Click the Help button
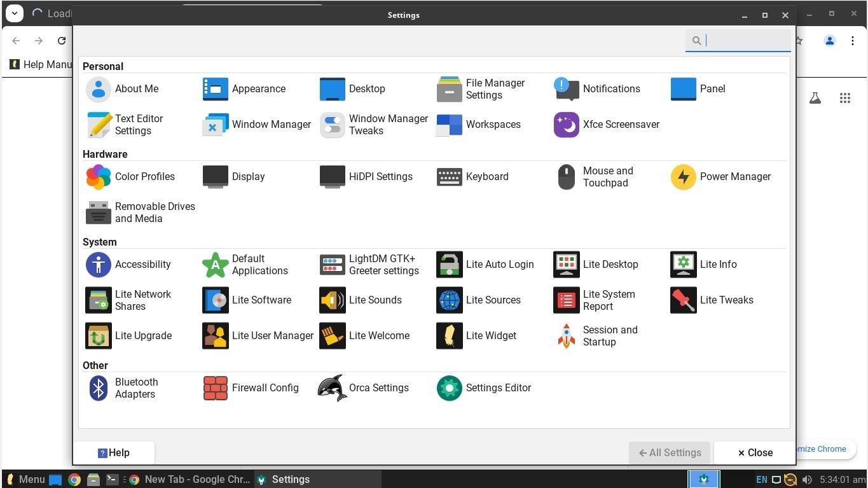This screenshot has height=488, width=868. click(x=114, y=453)
